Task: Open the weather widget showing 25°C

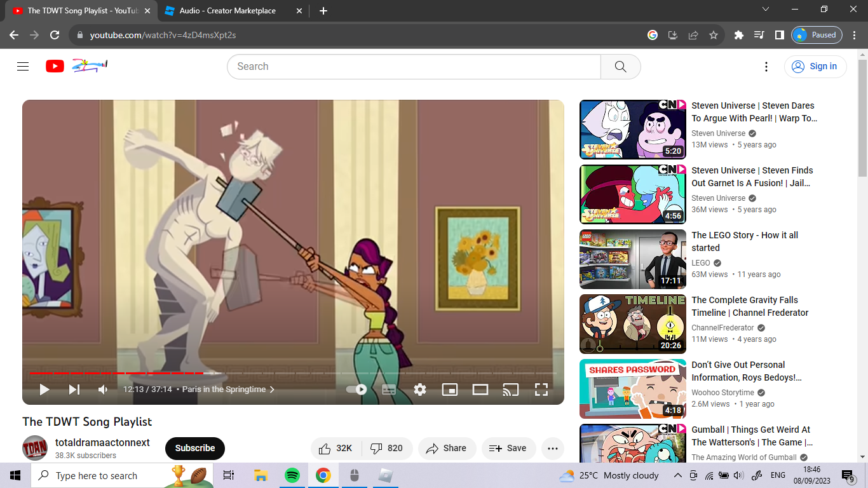Action: (609, 475)
